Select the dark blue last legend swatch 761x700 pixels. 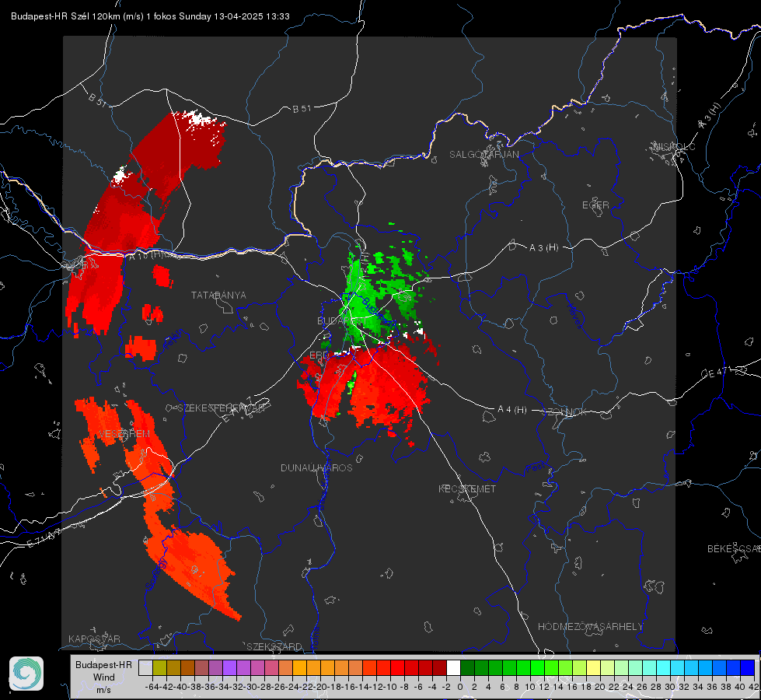click(748, 667)
